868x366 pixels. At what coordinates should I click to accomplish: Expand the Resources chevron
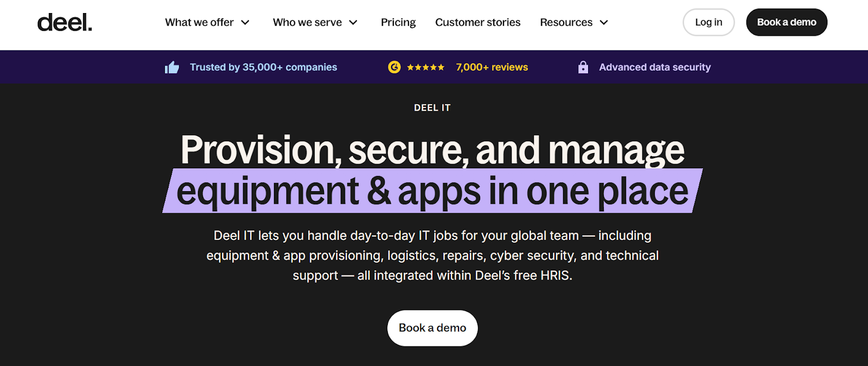coord(604,23)
